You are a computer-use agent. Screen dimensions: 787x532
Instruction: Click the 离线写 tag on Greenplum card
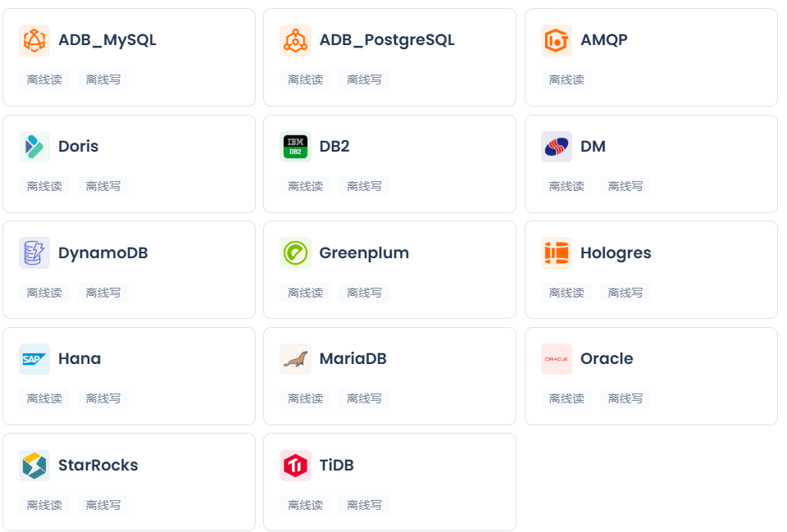(x=364, y=293)
